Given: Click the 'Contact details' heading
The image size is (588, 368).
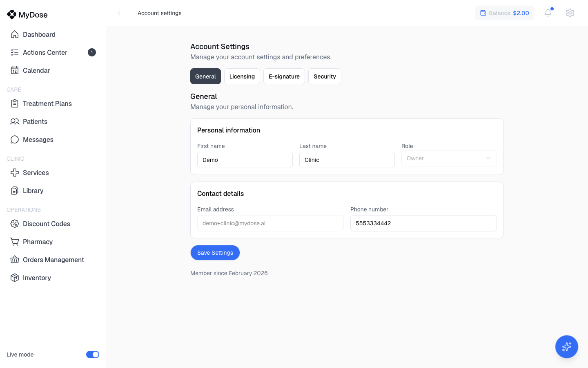Looking at the screenshot, I should click(x=220, y=193).
